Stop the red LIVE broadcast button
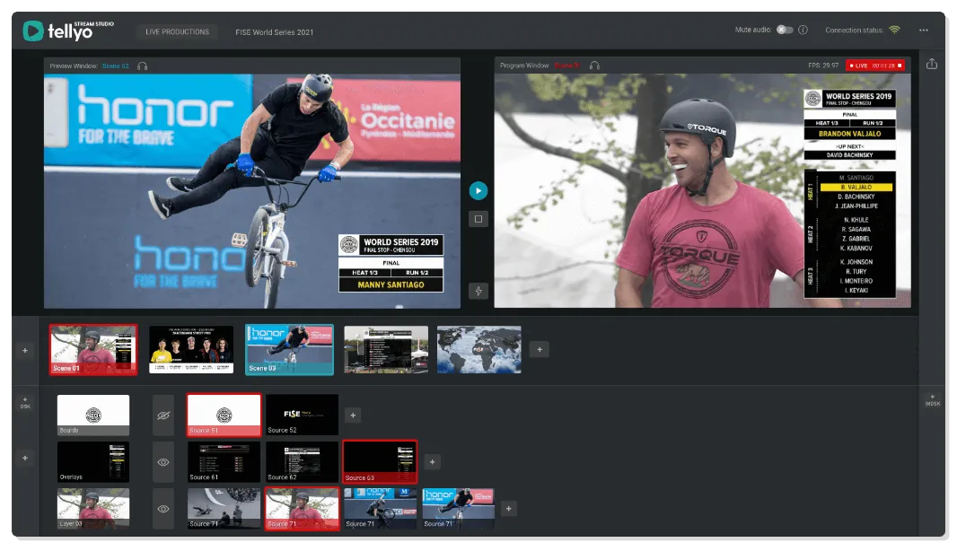The height and width of the screenshot is (560, 957). [x=875, y=66]
